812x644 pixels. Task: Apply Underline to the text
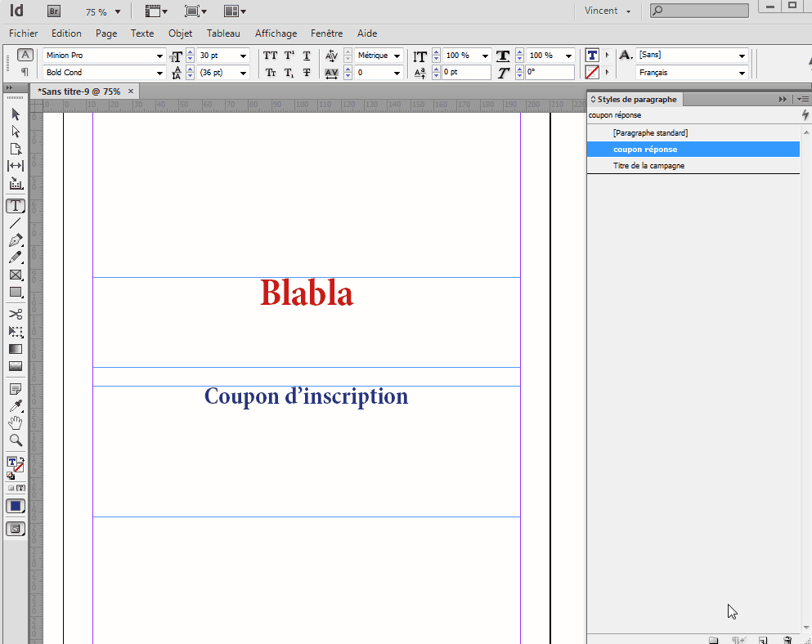[x=306, y=55]
